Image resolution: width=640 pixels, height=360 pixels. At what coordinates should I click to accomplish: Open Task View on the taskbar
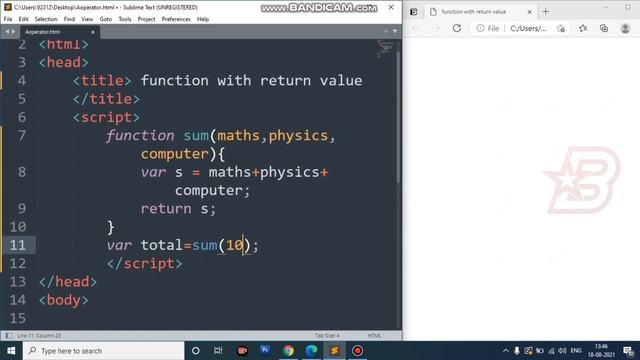[x=218, y=351]
